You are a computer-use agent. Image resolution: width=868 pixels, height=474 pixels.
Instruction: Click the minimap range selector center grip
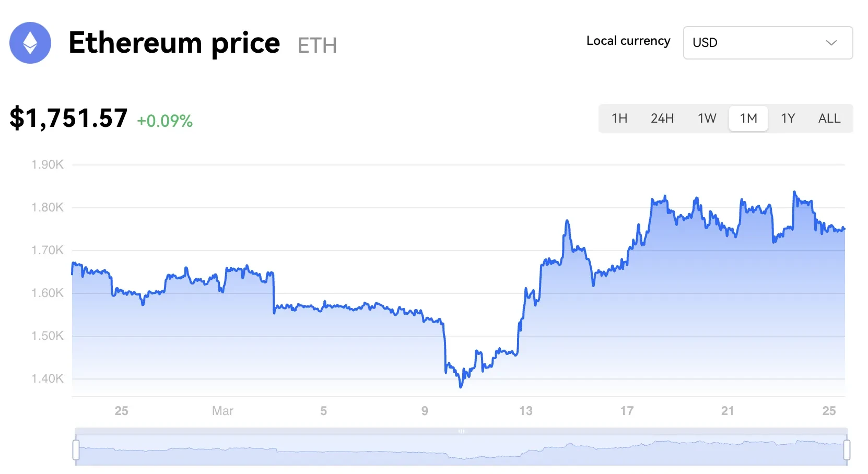[461, 432]
